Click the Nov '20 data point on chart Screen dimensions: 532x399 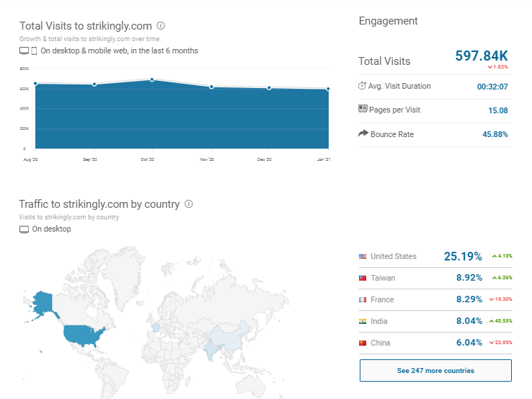click(x=211, y=87)
